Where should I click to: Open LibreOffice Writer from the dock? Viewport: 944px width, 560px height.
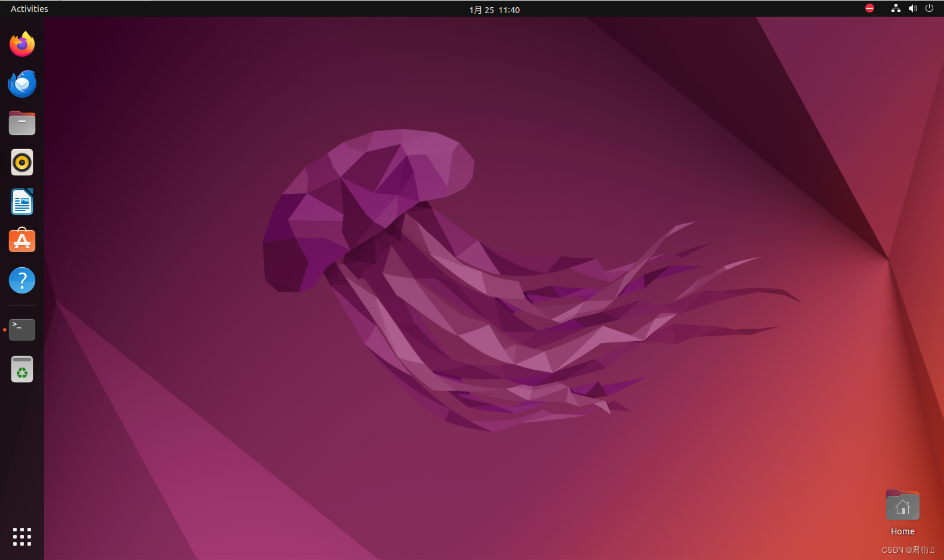pyautogui.click(x=22, y=202)
